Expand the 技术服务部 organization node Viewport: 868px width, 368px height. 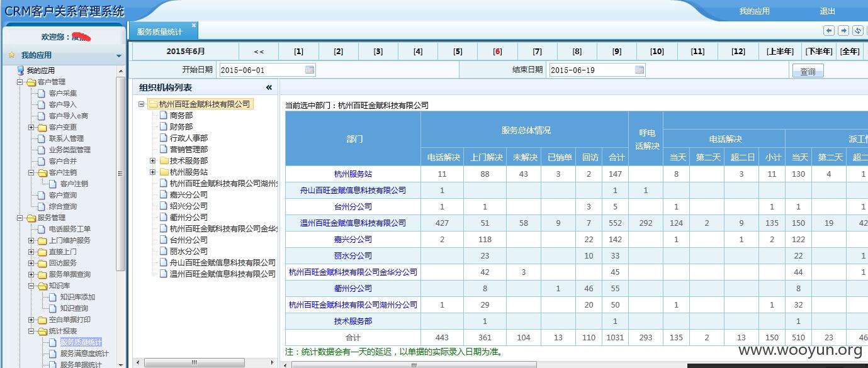[152, 161]
